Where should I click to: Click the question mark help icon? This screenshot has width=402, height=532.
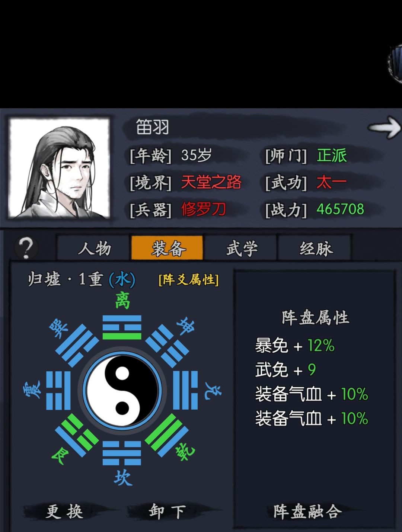coord(26,248)
